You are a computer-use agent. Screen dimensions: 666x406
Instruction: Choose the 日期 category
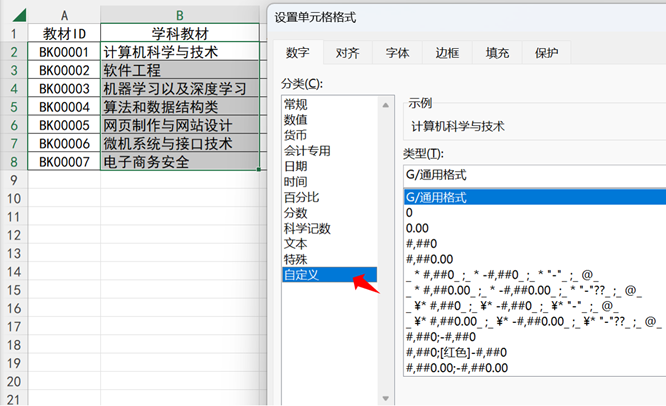point(296,166)
